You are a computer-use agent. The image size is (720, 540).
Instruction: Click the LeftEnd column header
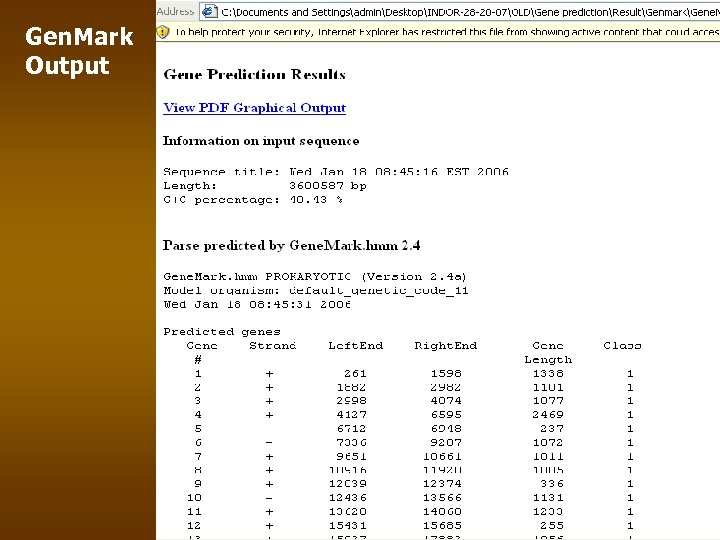(355, 346)
